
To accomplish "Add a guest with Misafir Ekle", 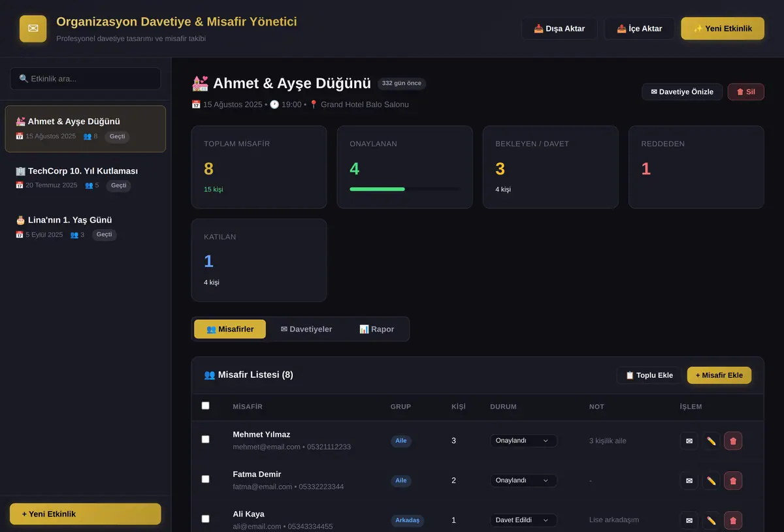I will click(x=719, y=375).
